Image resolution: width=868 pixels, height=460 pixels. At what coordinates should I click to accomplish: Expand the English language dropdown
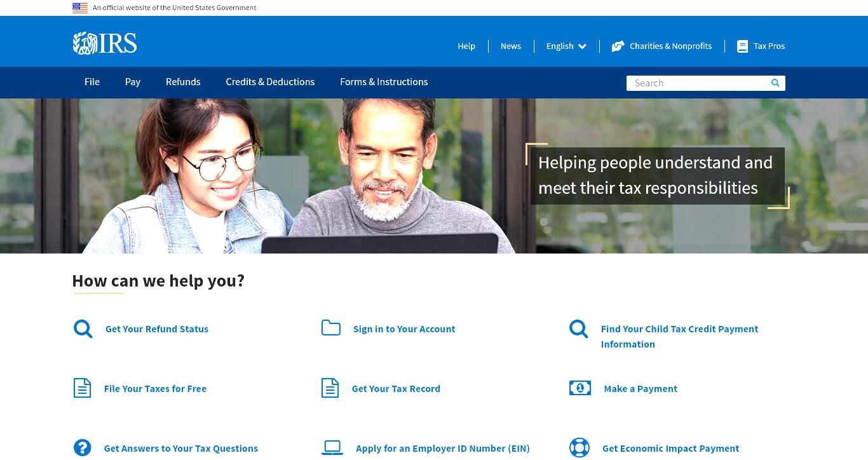pos(566,46)
